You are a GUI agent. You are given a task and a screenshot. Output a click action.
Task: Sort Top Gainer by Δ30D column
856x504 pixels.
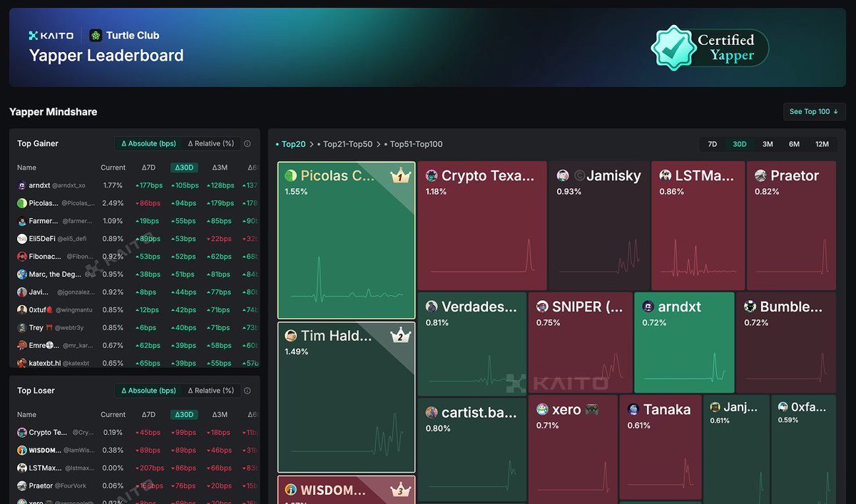pyautogui.click(x=184, y=168)
